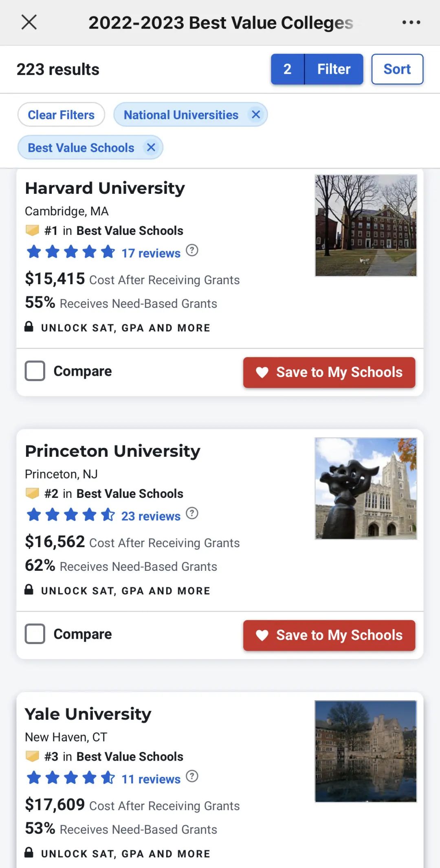The width and height of the screenshot is (440, 868).
Task: Open the three-dot more options menu
Action: [x=411, y=22]
